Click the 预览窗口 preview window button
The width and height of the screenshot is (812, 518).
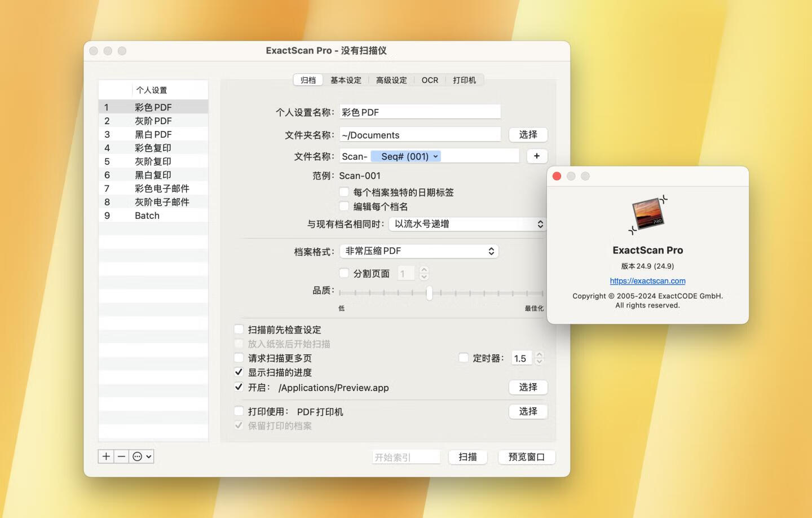pyautogui.click(x=527, y=457)
